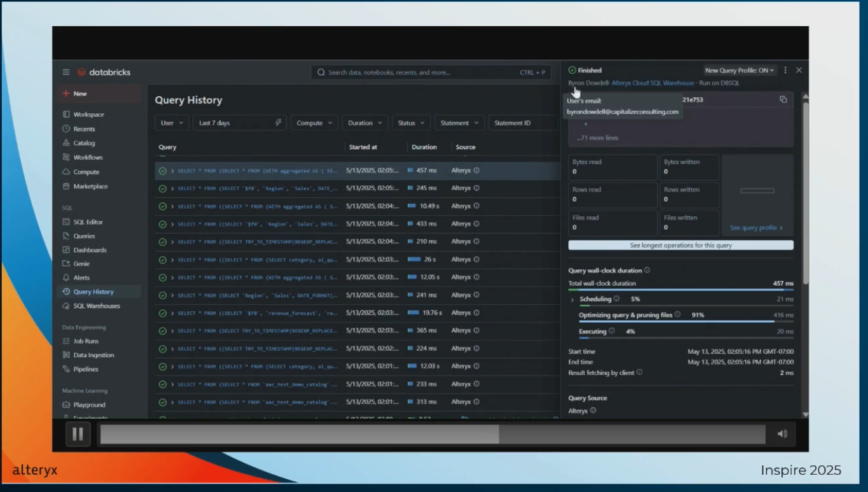Open Workspace in the sidebar
Viewport: 868px width, 492px height.
tap(88, 115)
